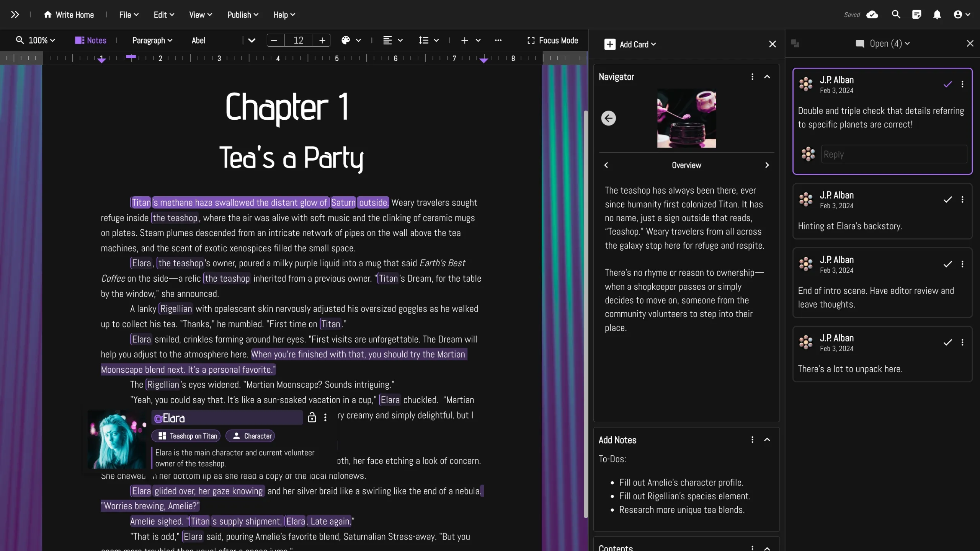This screenshot has width=980, height=551.
Task: Open the Paragraph style dropdown
Action: click(152, 40)
